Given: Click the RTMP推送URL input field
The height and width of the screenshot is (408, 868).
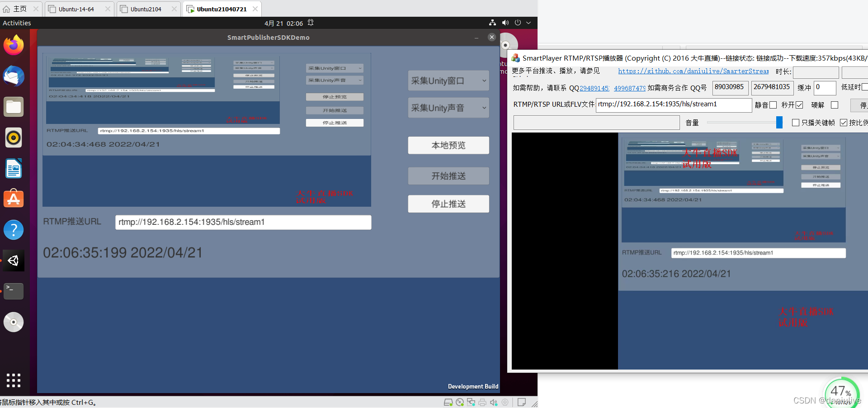Looking at the screenshot, I should click(243, 222).
